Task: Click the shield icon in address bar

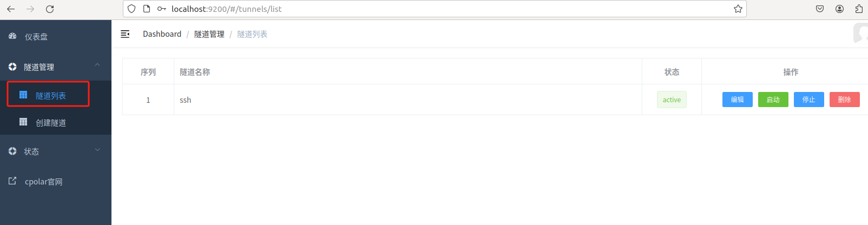Action: click(131, 9)
